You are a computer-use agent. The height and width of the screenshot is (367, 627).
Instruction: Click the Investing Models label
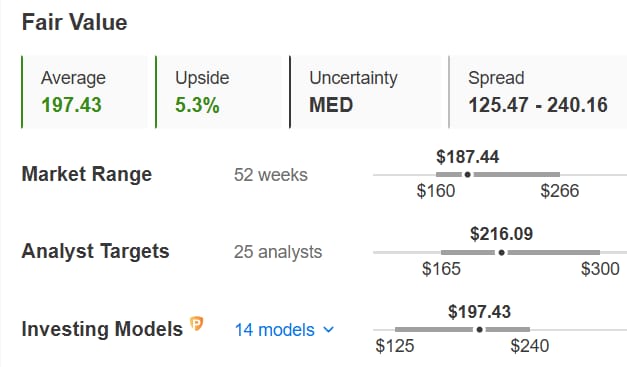102,329
